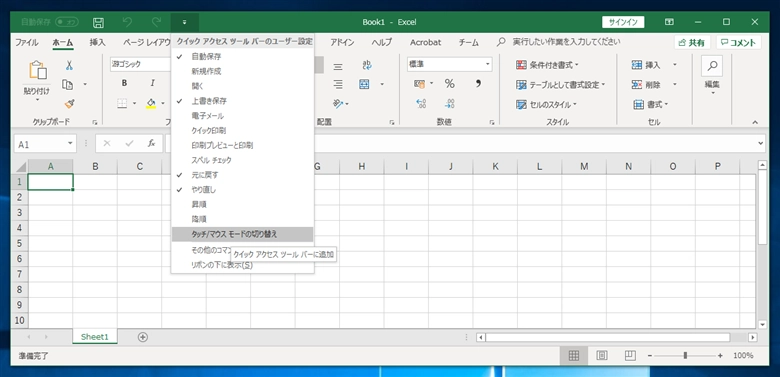Click the Fill Color yellow bucket
The height and width of the screenshot is (377, 780).
tap(151, 103)
